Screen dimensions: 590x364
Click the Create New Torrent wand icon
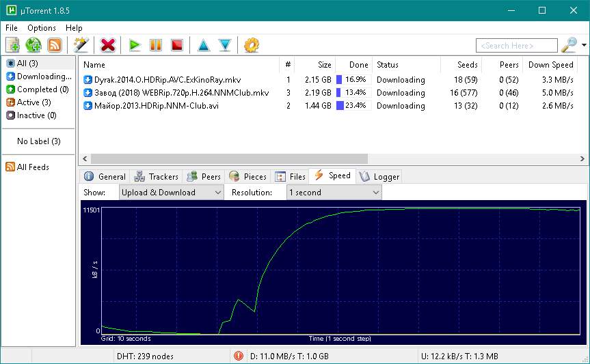coord(81,45)
